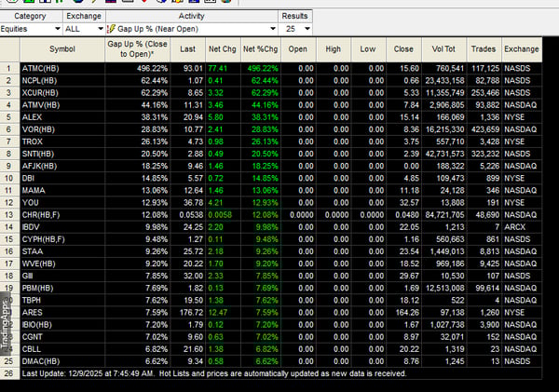The height and width of the screenshot is (392, 559).
Task: Select the GIII symbol in row 18
Action: click(x=27, y=276)
